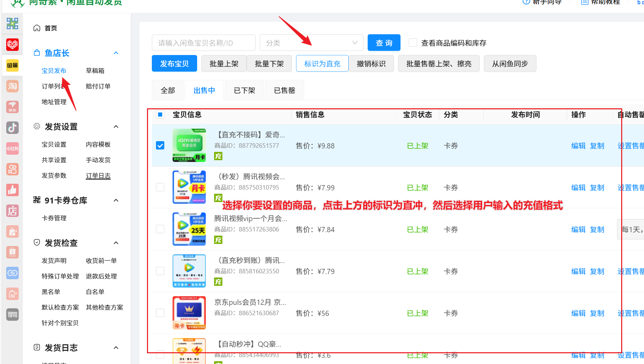The width and height of the screenshot is (644, 364).
Task: Click the blue link chain icon in sidebar
Action: point(12,273)
